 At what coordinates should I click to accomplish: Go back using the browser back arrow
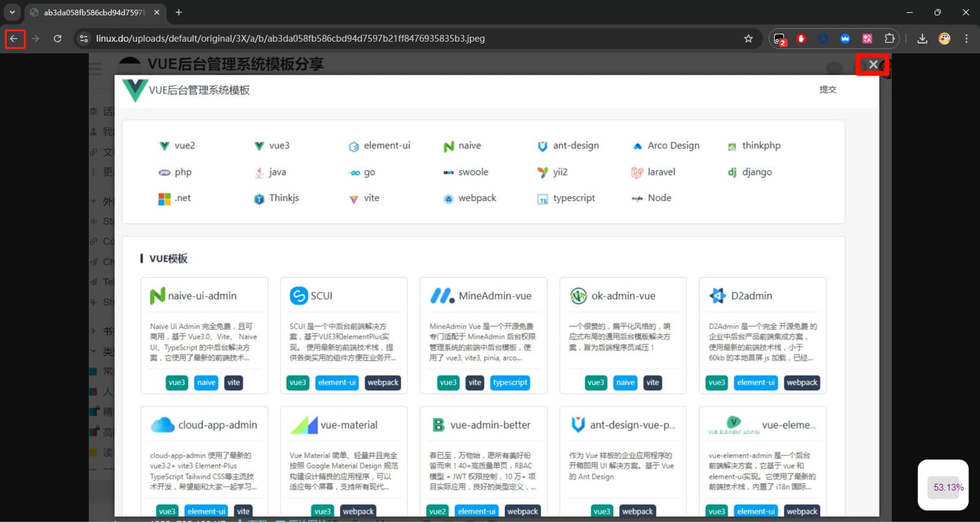point(14,39)
